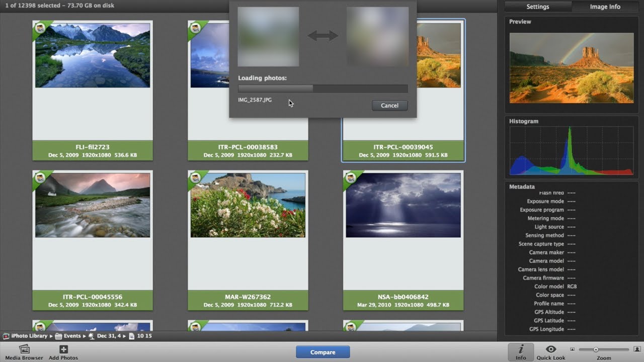The image size is (644, 362).
Task: Click iPhoto badge on NSA-bb0406842 thumbnail
Action: tap(351, 178)
